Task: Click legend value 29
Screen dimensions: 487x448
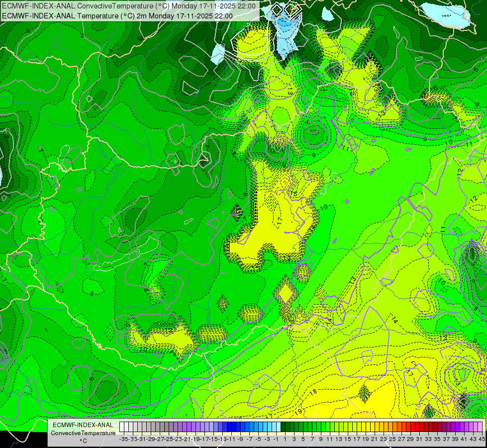Action: (x=410, y=440)
